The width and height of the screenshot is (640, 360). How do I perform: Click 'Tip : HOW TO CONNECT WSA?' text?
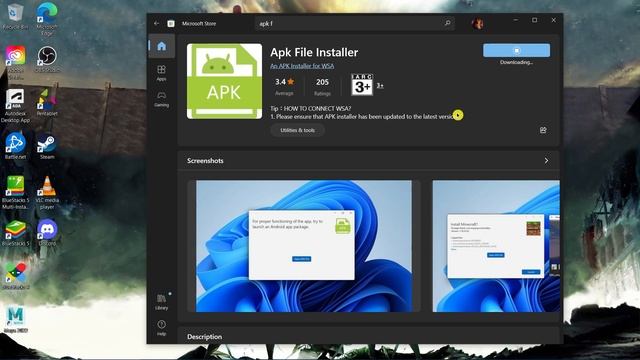[310, 109]
